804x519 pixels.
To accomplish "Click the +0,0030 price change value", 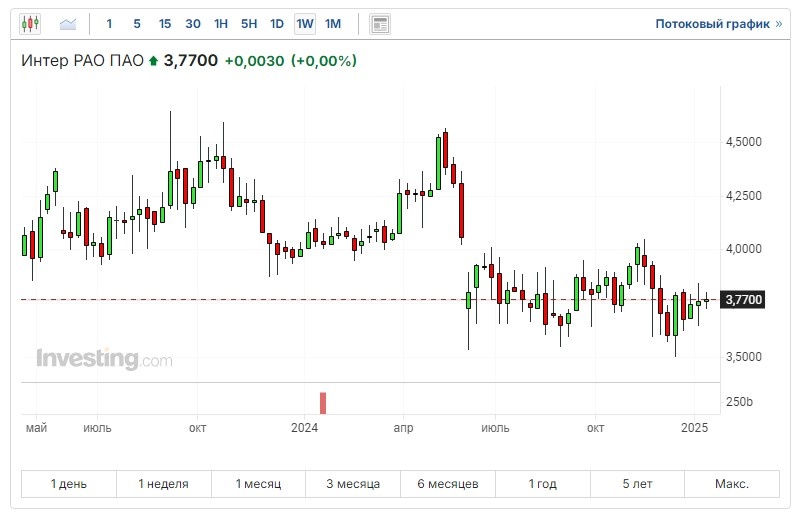I will pyautogui.click(x=254, y=61).
